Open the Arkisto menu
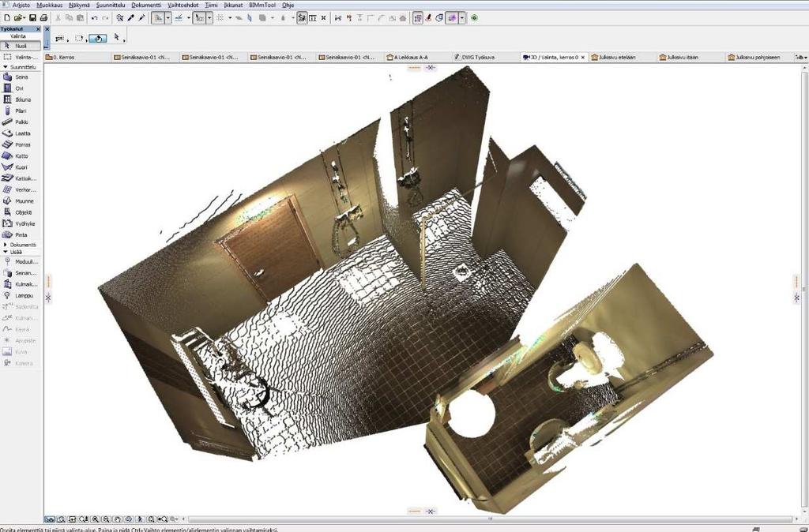Image resolution: width=809 pixels, height=532 pixels. coord(21,6)
